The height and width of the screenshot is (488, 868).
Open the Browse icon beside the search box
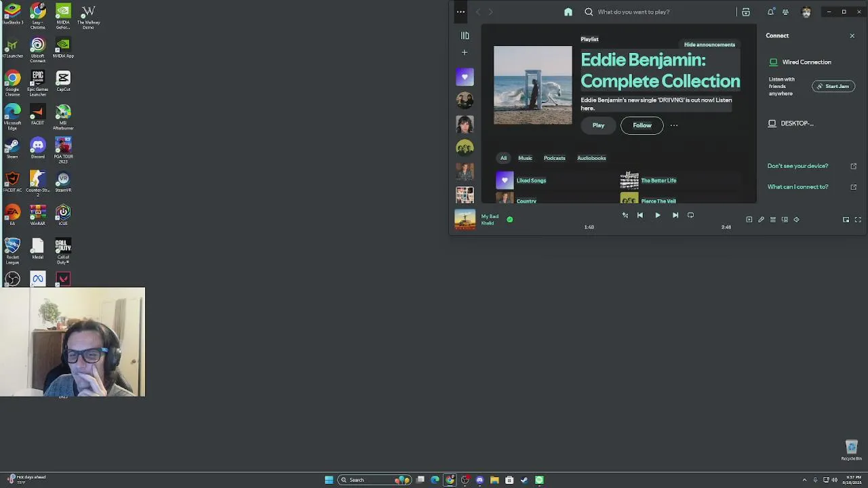746,12
